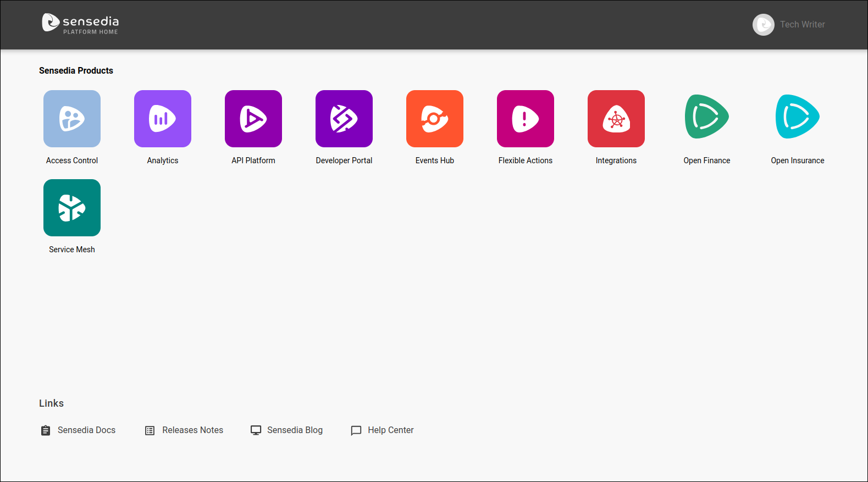868x482 pixels.
Task: Click the Events Hub label
Action: pyautogui.click(x=435, y=160)
